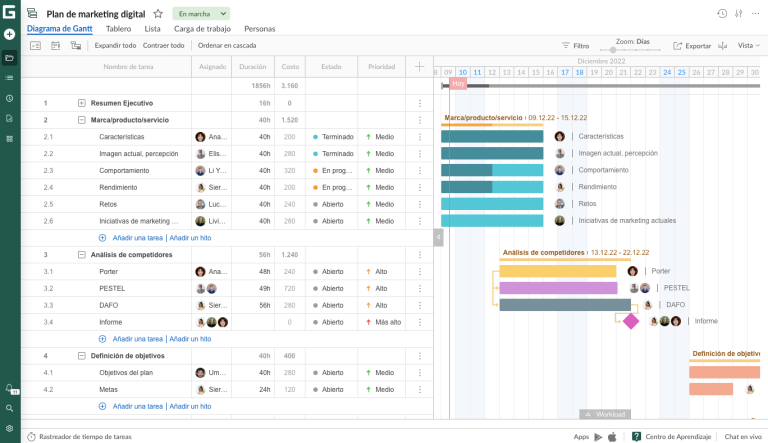This screenshot has width=768, height=443.
Task: Toggle the Workload panel tab
Action: (x=605, y=415)
